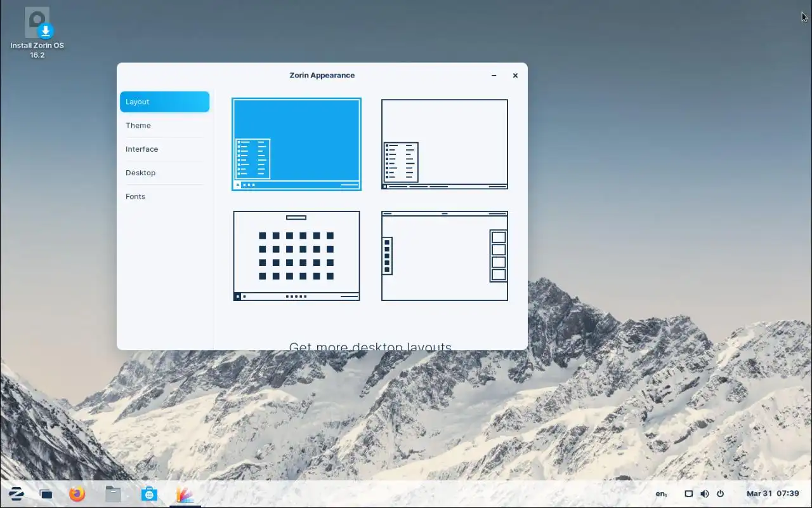812x508 pixels.
Task: Minimize the Zorin Appearance window
Action: tap(494, 76)
